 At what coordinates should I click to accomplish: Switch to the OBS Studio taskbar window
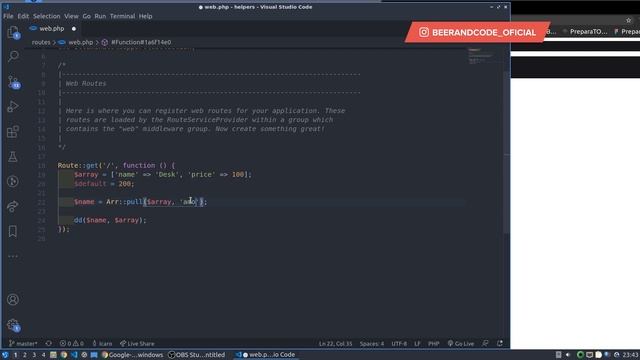point(197,355)
